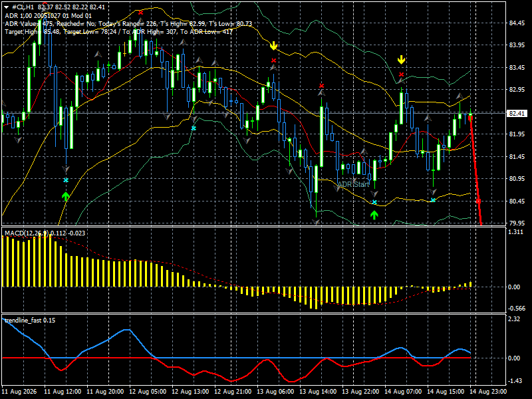Click the 13 Aug 22:00 time axis label
The width and height of the screenshot is (532, 399).
pos(360,392)
